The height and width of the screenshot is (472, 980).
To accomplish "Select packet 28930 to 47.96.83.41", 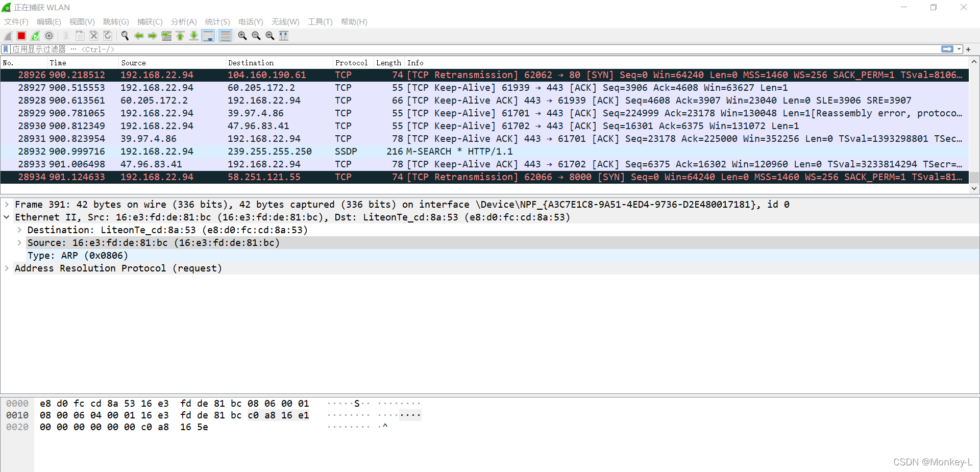I will point(484,126).
